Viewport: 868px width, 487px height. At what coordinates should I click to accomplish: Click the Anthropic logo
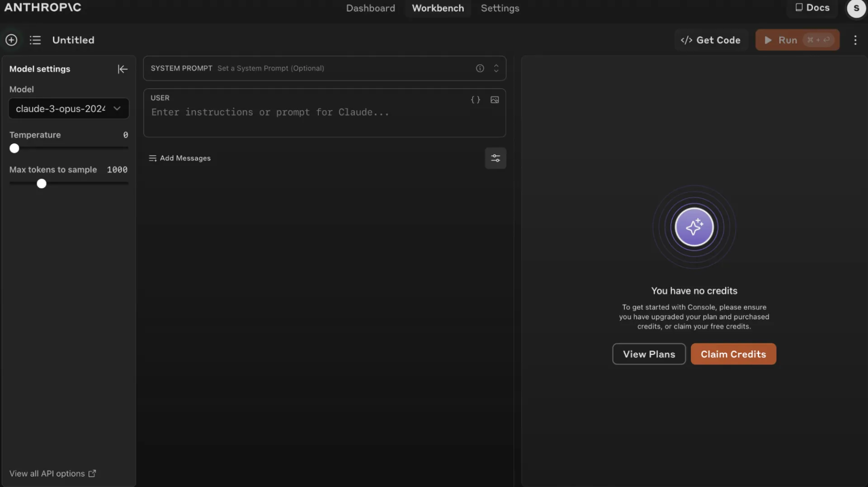coord(42,7)
